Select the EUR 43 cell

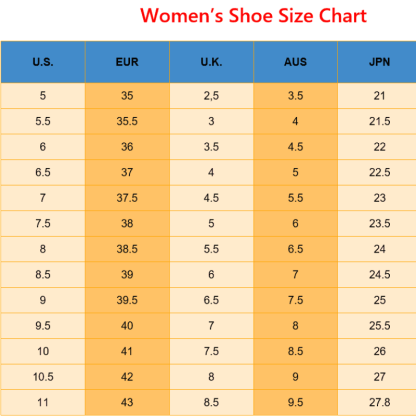click(x=127, y=402)
